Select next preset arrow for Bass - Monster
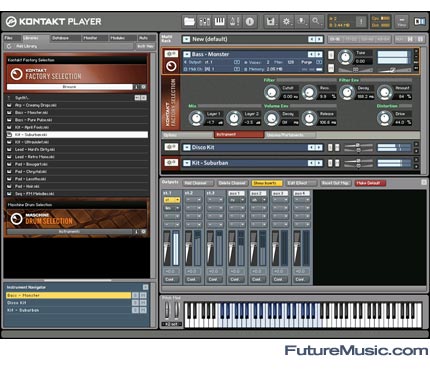 [x=319, y=54]
